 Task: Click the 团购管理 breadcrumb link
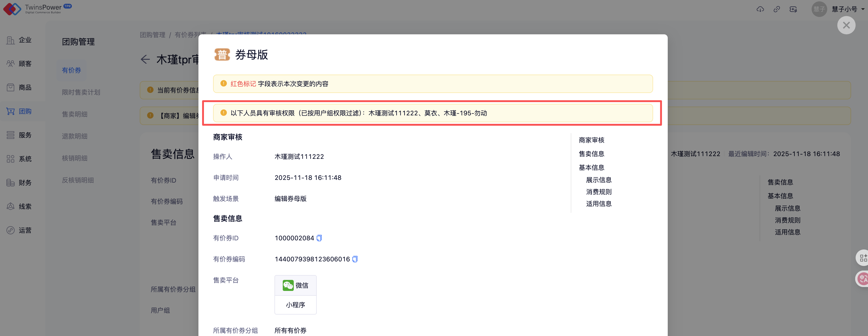tap(152, 35)
